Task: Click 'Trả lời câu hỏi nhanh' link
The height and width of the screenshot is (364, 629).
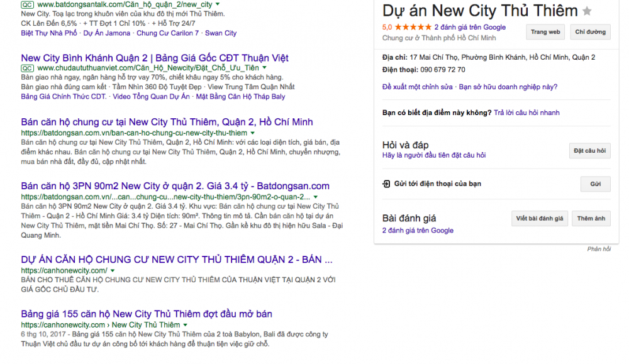Action: click(526, 113)
